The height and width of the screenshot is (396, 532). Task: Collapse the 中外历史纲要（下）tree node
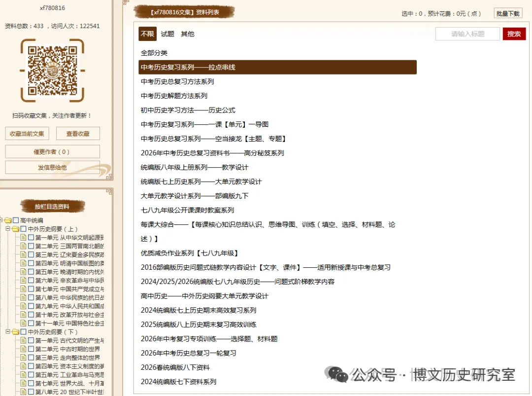8,332
